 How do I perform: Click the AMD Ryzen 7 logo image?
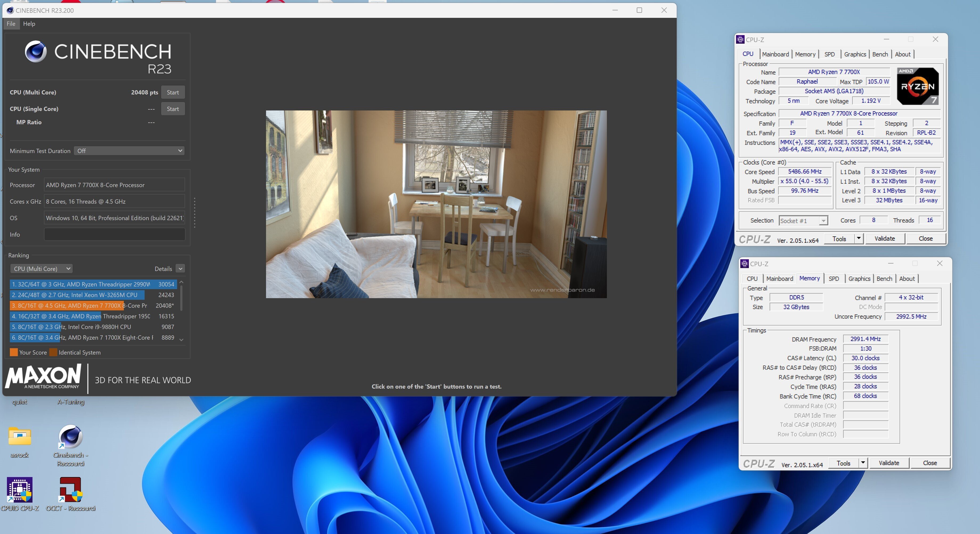point(918,86)
